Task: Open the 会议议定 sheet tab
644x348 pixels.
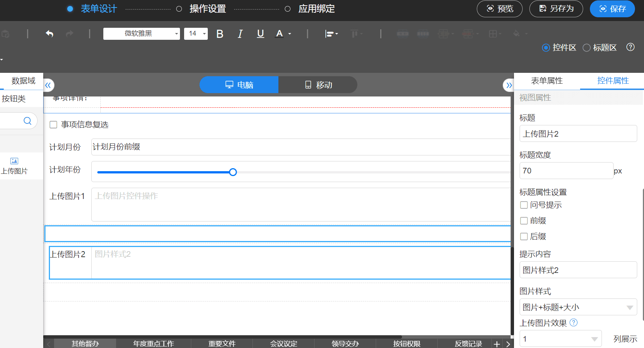Action: [x=284, y=344]
